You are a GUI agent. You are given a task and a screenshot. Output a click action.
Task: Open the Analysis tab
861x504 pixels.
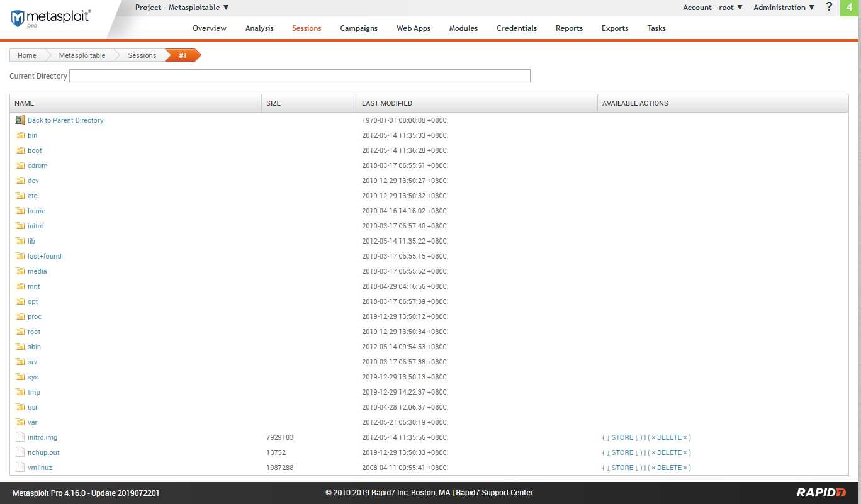click(x=259, y=28)
